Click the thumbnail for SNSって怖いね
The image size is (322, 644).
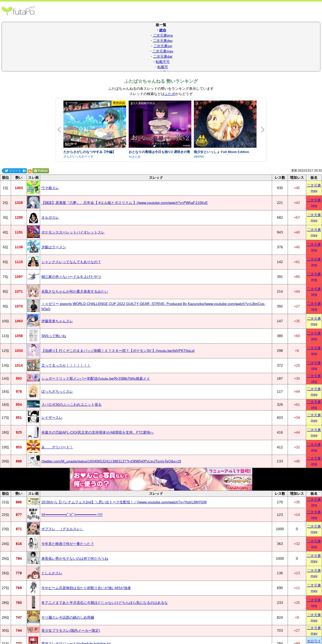tap(33, 336)
